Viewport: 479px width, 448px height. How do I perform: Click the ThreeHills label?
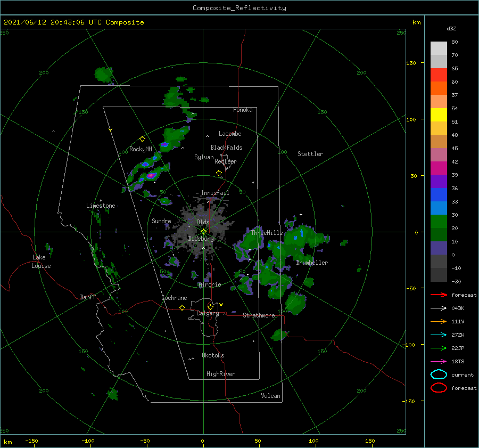(267, 233)
